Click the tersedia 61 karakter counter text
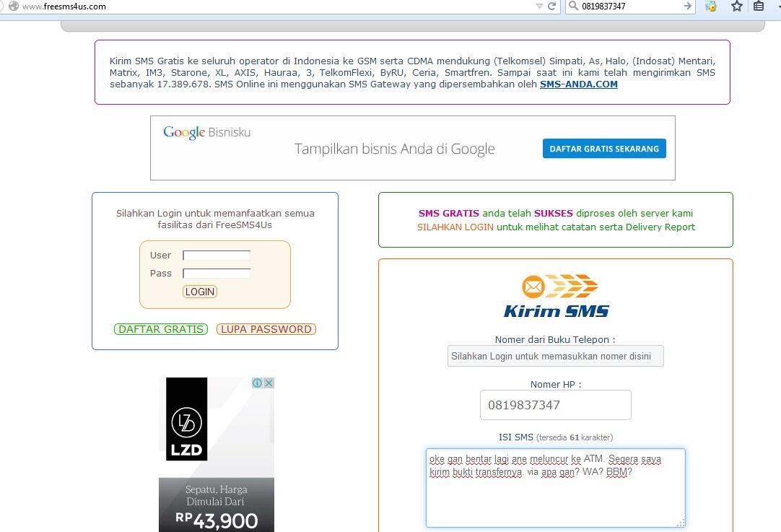This screenshot has height=532, width=781. (x=575, y=437)
